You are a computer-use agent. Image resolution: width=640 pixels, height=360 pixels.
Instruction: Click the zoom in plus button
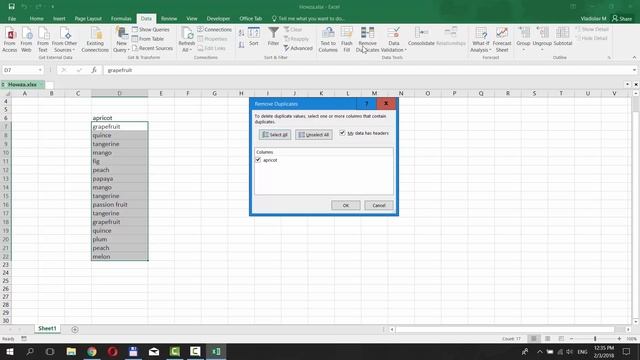click(x=619, y=339)
